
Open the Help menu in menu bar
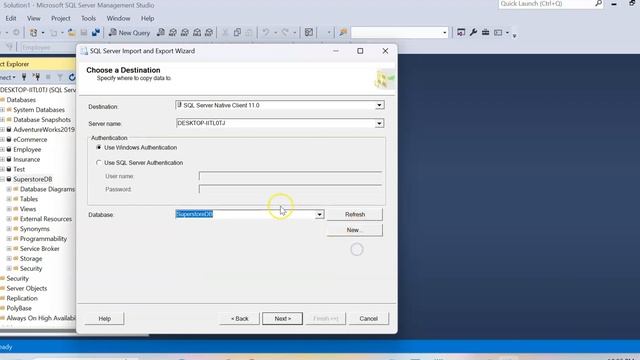(147, 18)
